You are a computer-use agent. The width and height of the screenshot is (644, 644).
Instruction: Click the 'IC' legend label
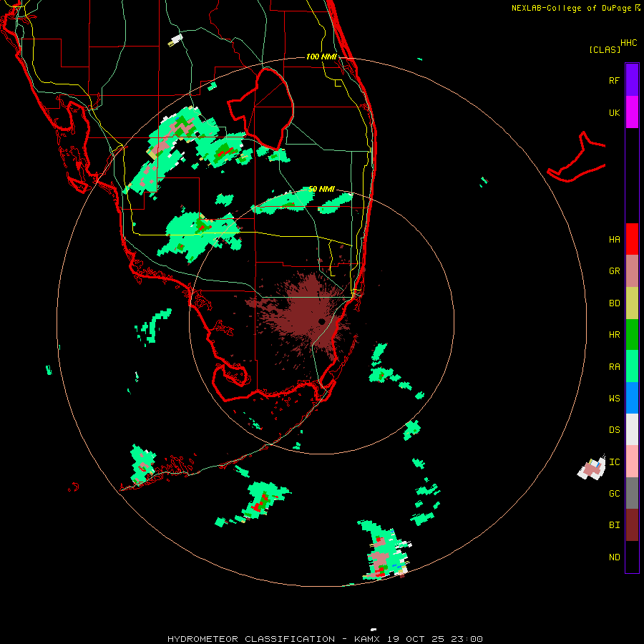614,462
